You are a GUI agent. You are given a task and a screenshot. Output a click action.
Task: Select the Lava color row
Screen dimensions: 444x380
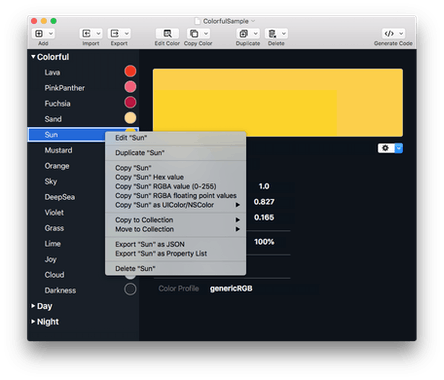click(x=83, y=72)
